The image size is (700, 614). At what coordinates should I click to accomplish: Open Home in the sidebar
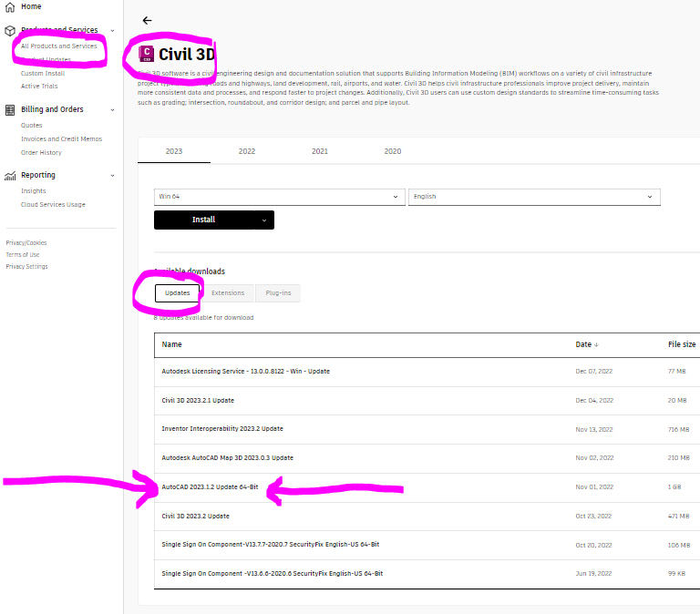31,6
